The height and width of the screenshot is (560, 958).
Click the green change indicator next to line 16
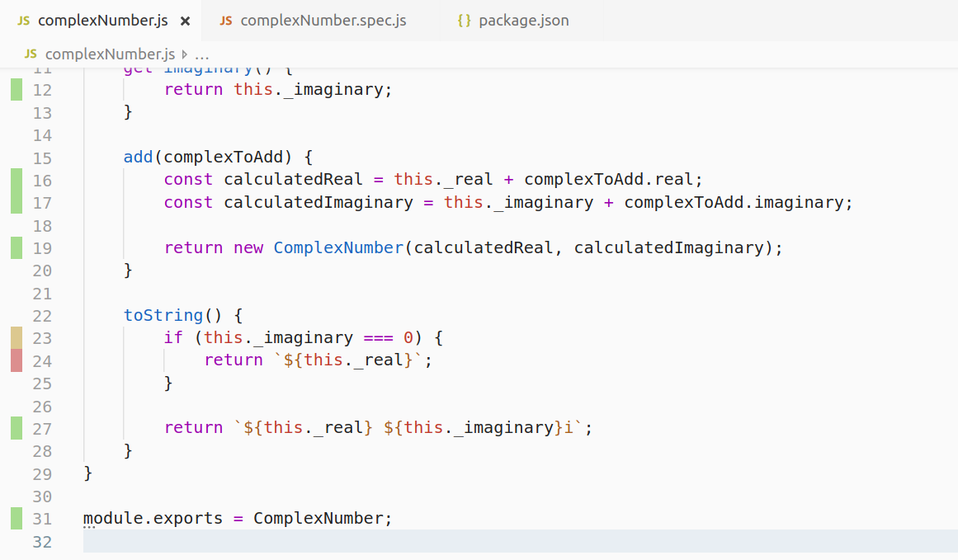point(15,178)
